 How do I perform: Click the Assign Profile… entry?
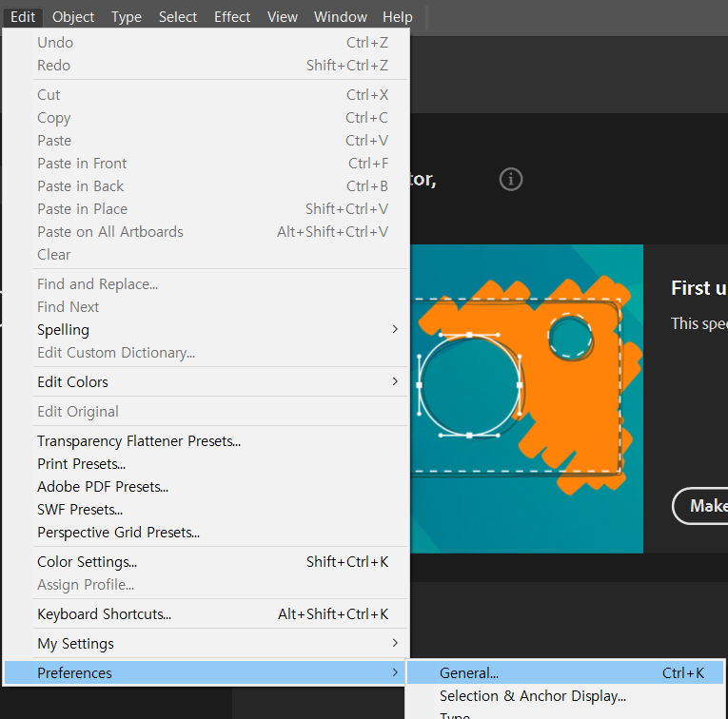tap(207, 585)
